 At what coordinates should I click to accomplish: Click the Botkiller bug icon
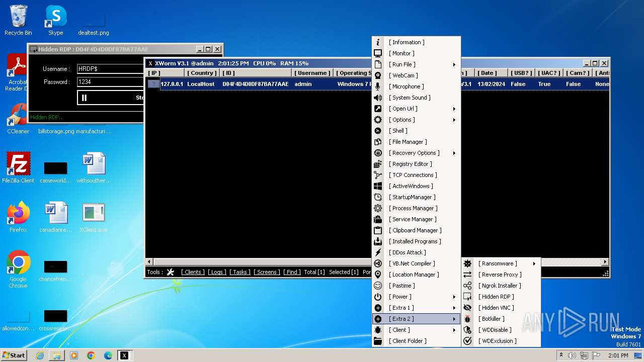tap(467, 319)
